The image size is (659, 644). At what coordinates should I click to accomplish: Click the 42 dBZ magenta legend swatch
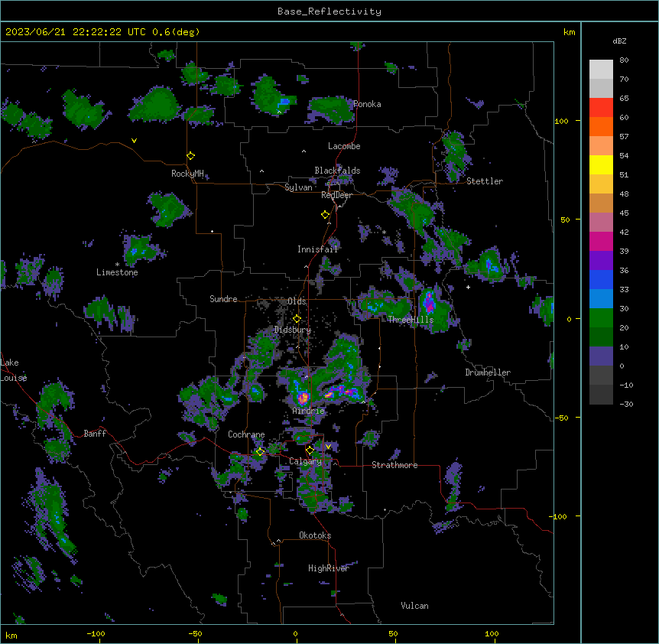[601, 241]
